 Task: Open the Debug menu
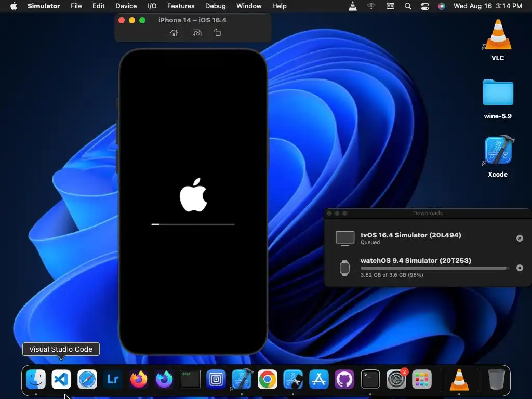(216, 6)
